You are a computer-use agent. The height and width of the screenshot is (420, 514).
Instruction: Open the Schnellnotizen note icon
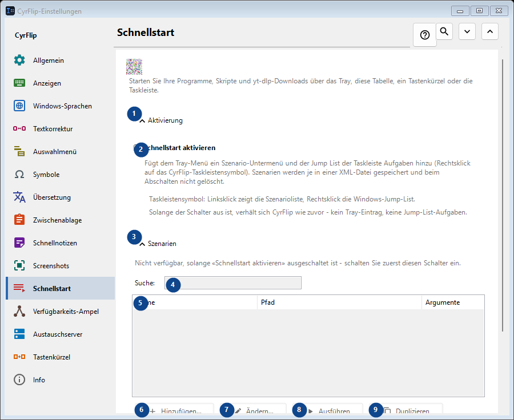click(19, 243)
